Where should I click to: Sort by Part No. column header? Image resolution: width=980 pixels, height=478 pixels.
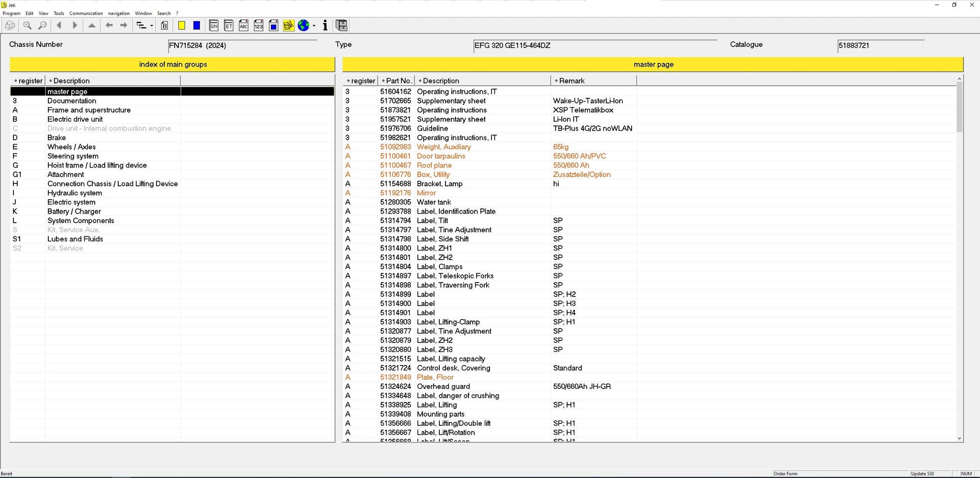pos(398,81)
